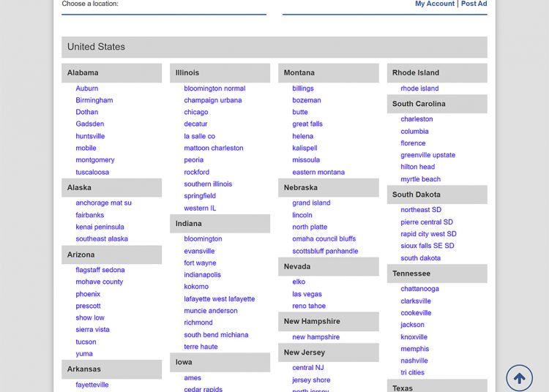Select grand island in Nebraska
This screenshot has width=549, height=392.
click(x=311, y=203)
